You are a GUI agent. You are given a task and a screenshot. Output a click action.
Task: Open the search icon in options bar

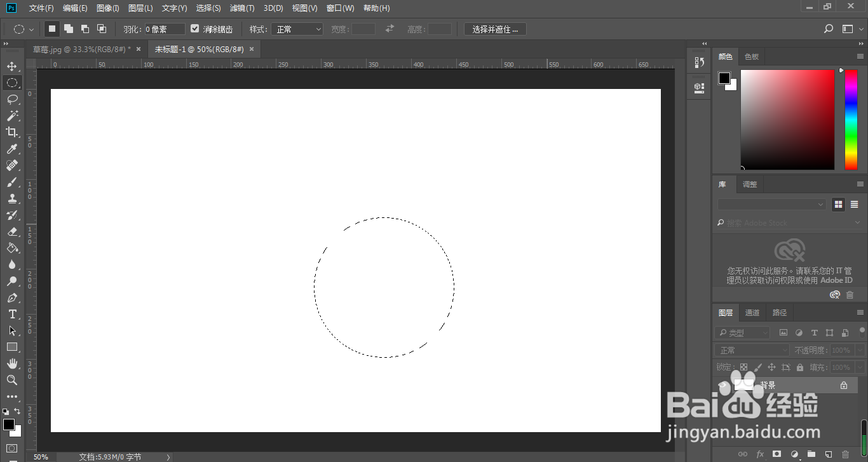click(829, 29)
